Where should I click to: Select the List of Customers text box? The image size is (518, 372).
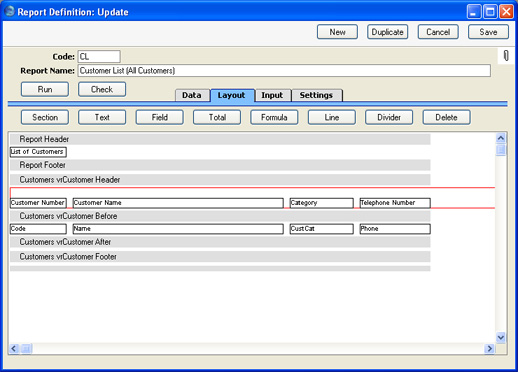[38, 152]
